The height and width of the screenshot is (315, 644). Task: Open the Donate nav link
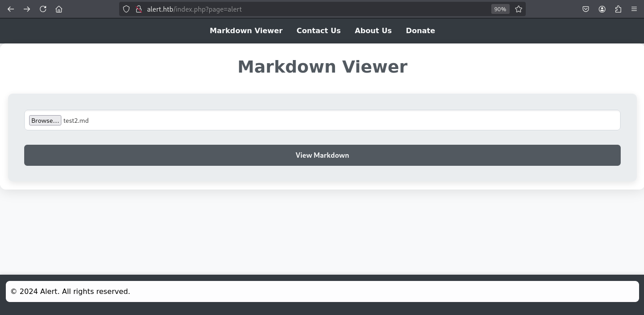[x=421, y=30]
